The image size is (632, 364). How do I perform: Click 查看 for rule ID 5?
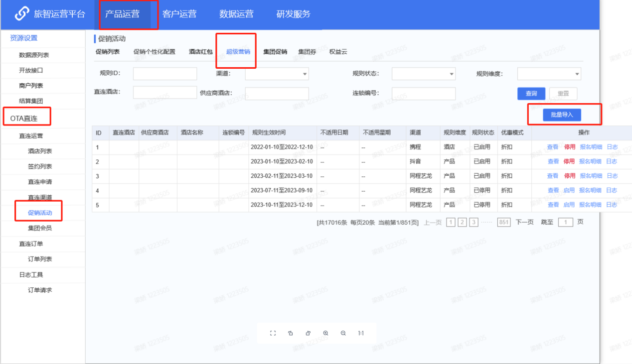553,205
